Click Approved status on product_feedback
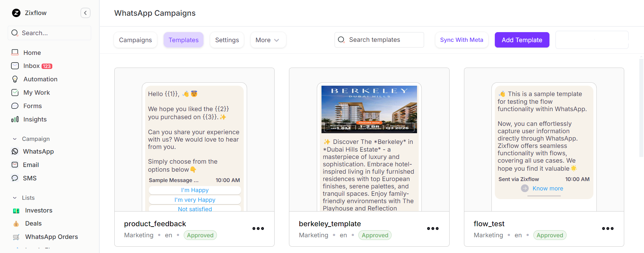Image resolution: width=644 pixels, height=253 pixels. click(x=200, y=235)
